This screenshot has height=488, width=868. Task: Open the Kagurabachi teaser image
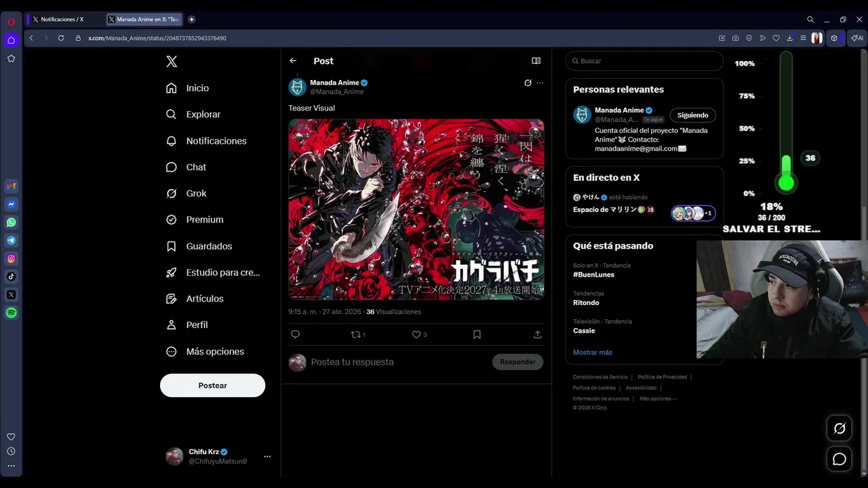click(416, 209)
